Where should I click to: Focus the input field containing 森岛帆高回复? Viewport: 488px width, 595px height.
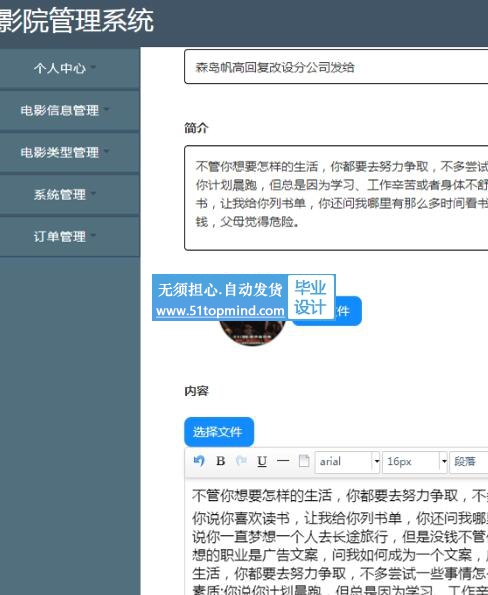pos(336,66)
